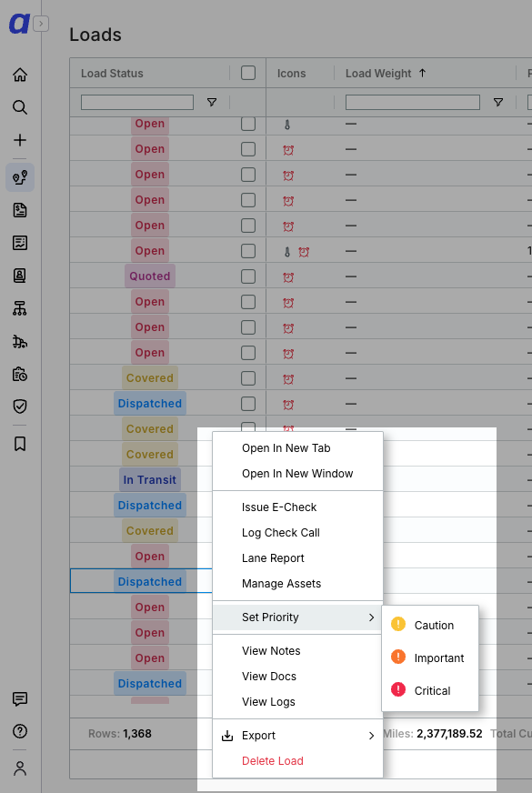
Task: Click the Rows: 1,368 count text
Action: [x=120, y=734]
